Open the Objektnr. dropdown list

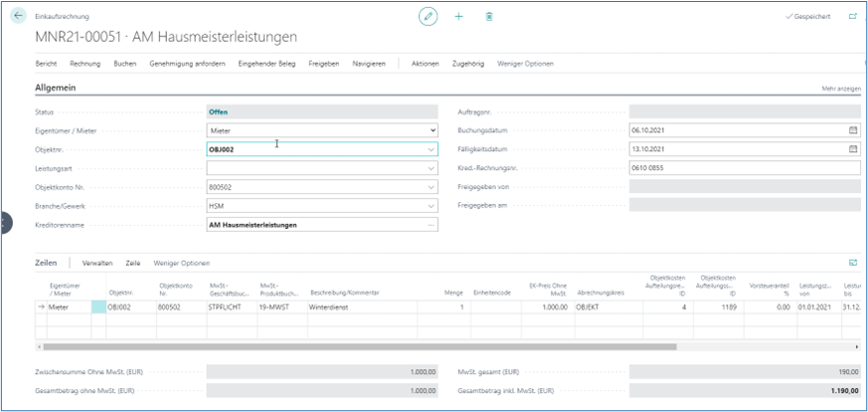pos(431,149)
